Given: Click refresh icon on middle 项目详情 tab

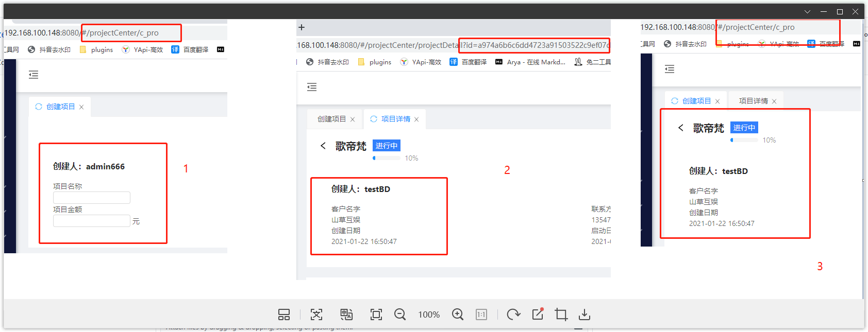Looking at the screenshot, I should coord(374,119).
